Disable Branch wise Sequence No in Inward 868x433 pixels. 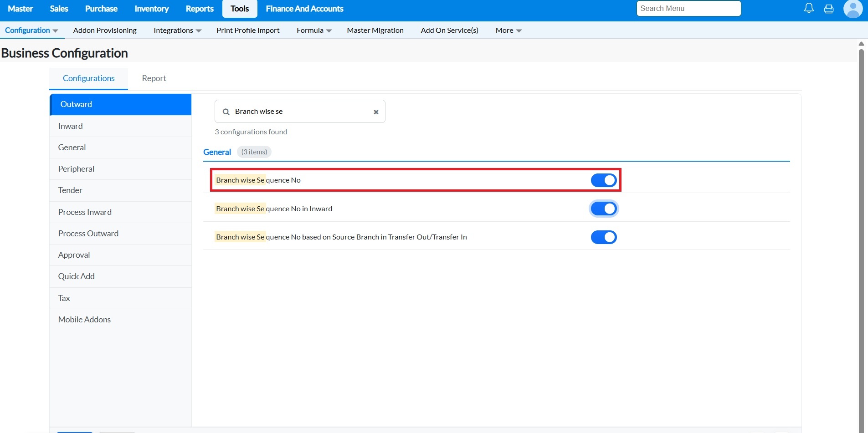tap(603, 209)
